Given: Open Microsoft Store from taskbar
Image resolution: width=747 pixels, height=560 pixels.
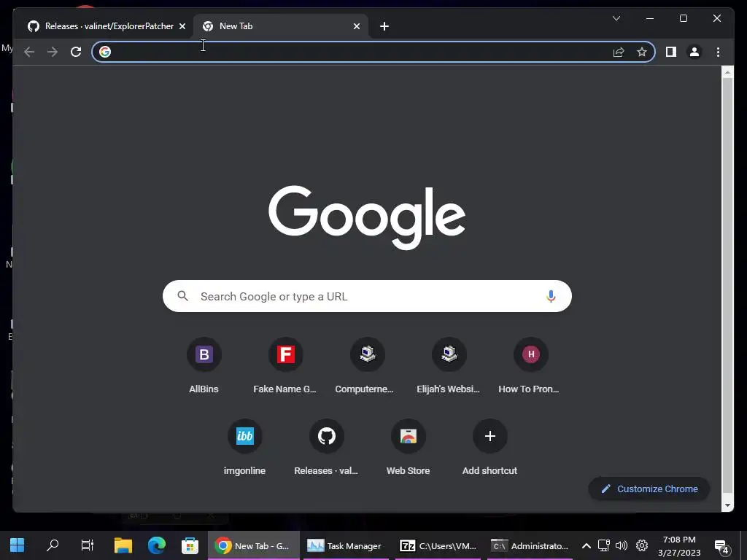Looking at the screenshot, I should click(x=190, y=545).
